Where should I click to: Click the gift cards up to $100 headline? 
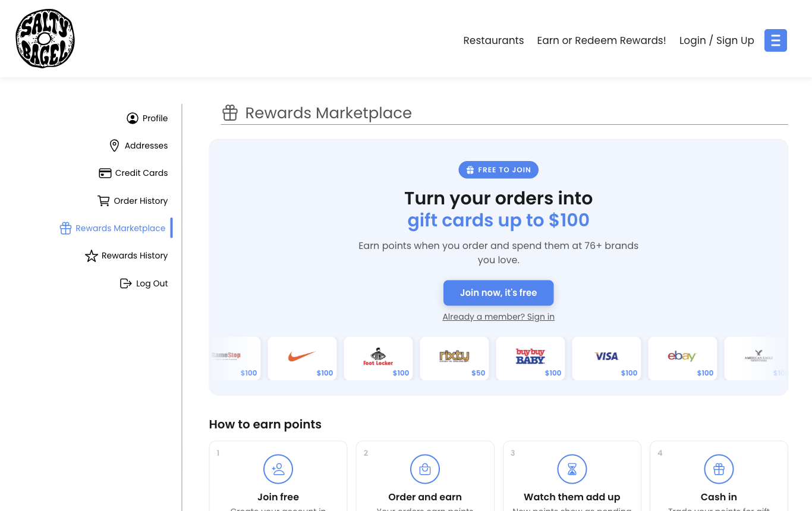[x=499, y=220]
